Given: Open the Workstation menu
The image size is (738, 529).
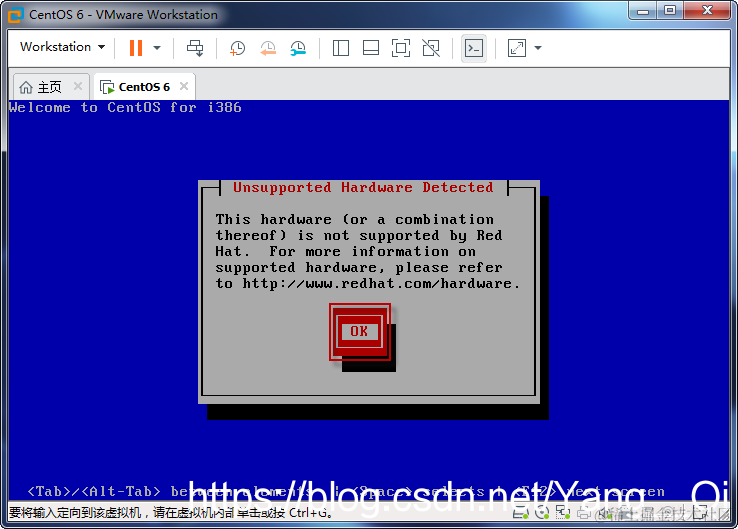Looking at the screenshot, I should [62, 47].
